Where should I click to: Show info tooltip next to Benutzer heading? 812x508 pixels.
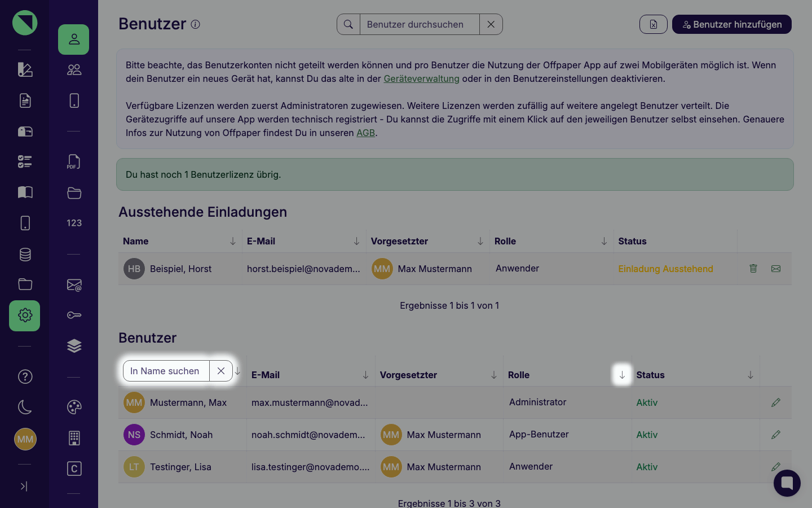[x=195, y=24]
